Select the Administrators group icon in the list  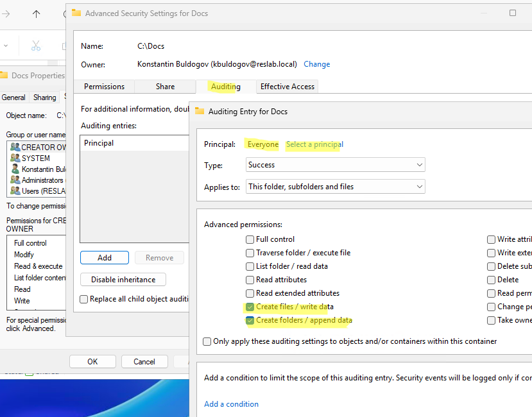pos(15,180)
